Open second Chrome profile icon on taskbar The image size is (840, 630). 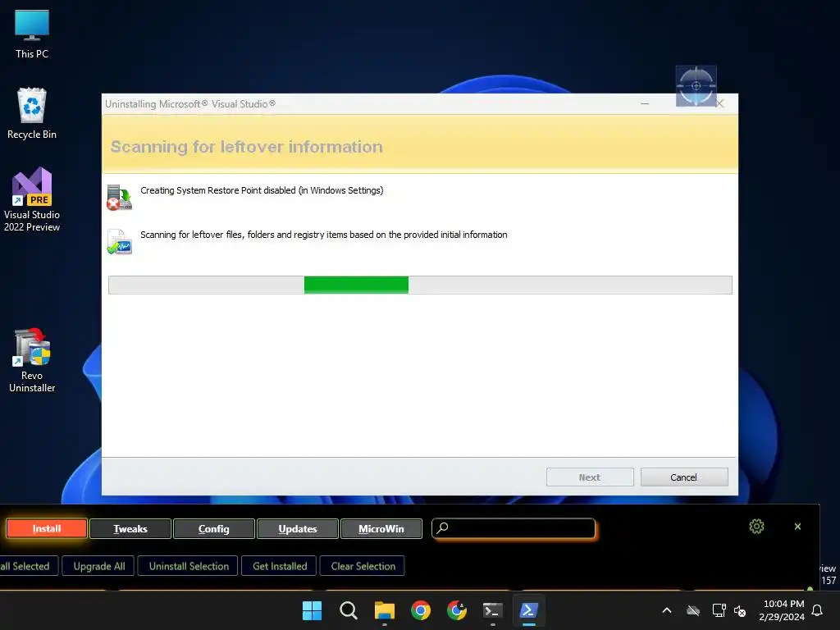point(456,610)
